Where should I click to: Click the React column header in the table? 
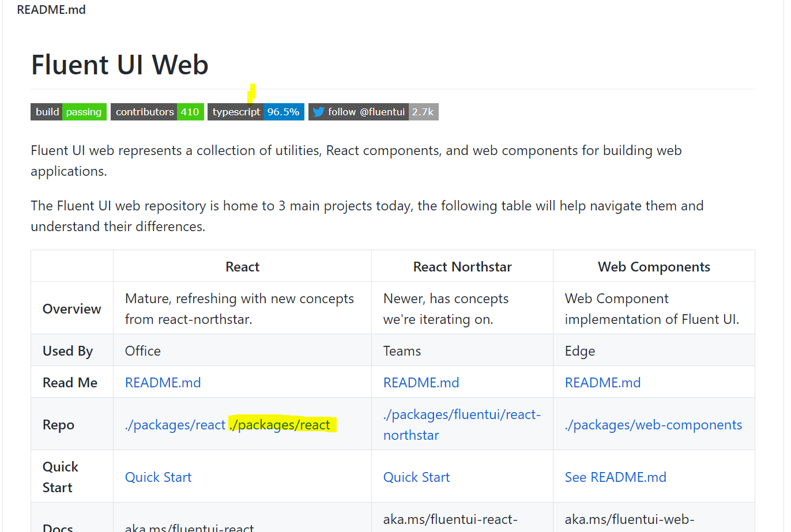[242, 266]
